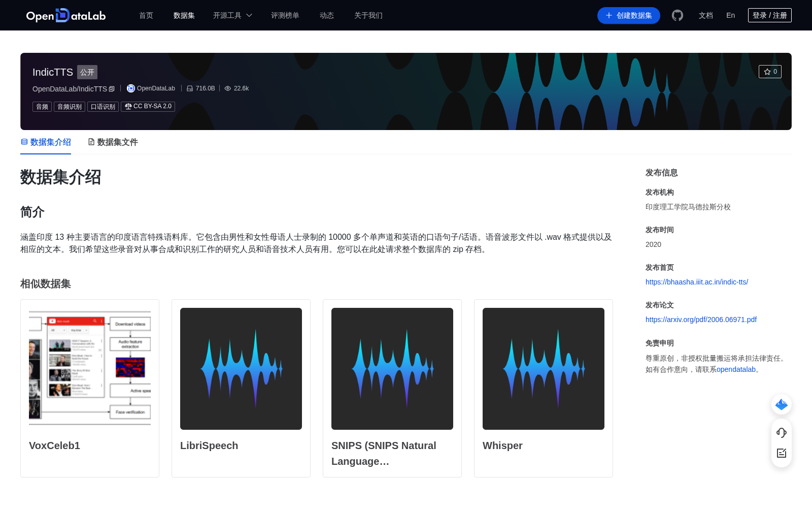Click the CC BY-SA 2.0 license tag
Viewport: 812px width, 508px height.
pos(148,107)
